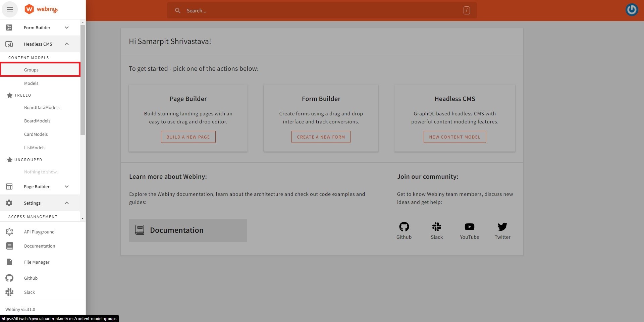Screen dimensions: 644x322
Task: Click CREATE A NEW FORM button
Action: click(x=321, y=137)
